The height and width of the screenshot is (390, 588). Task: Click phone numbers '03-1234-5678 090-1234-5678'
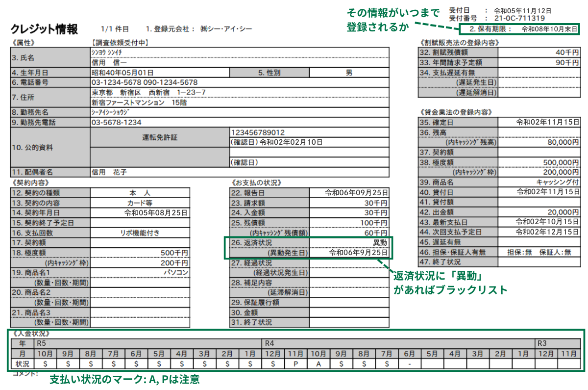click(x=145, y=82)
